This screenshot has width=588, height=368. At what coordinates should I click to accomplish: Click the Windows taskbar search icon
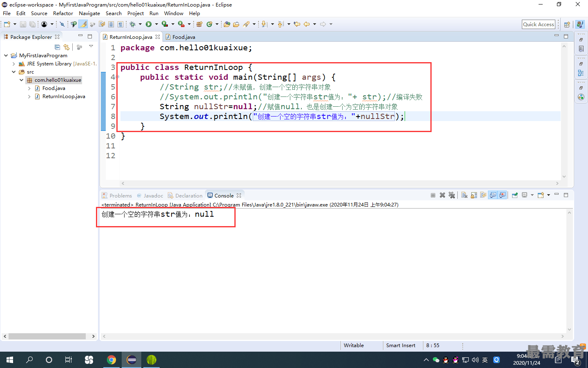tap(29, 360)
